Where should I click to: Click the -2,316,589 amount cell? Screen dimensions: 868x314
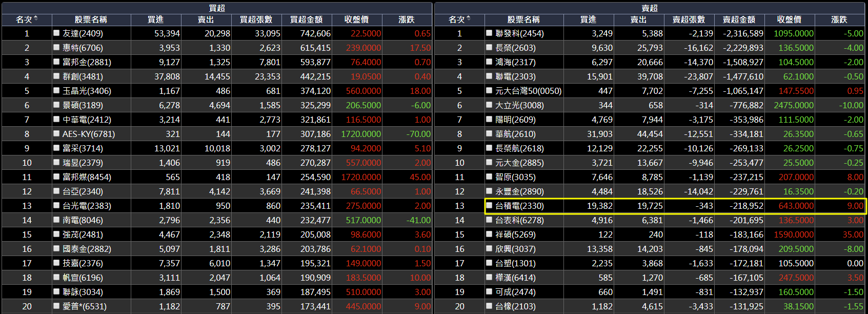[743, 33]
